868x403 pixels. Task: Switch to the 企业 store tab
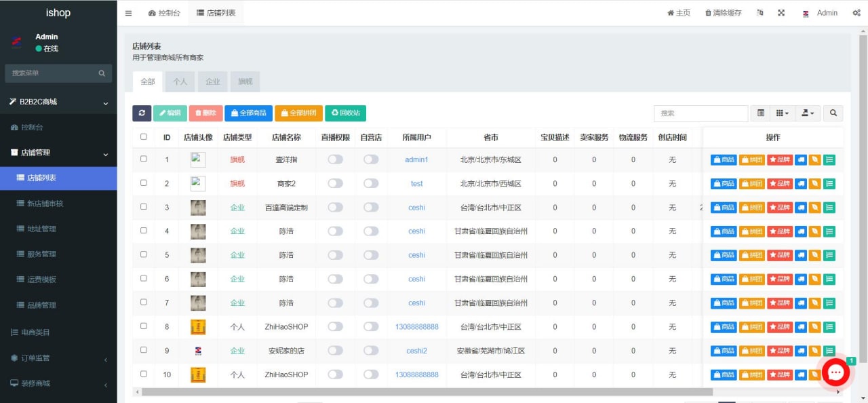pos(212,81)
